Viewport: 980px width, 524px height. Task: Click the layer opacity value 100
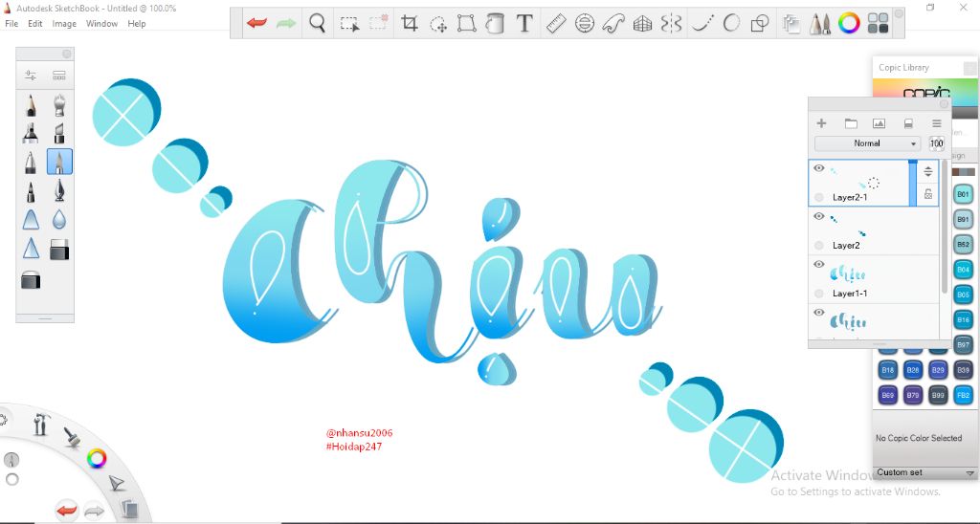tap(936, 143)
